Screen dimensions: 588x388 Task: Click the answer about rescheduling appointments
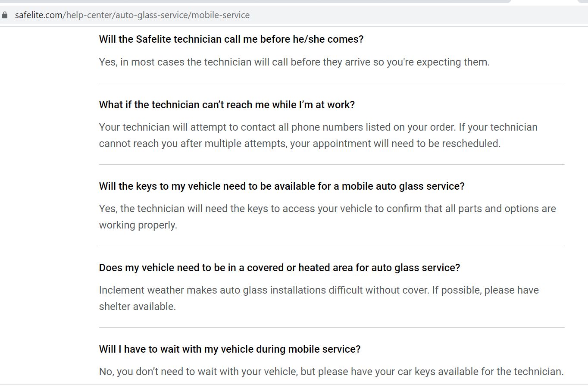click(318, 135)
